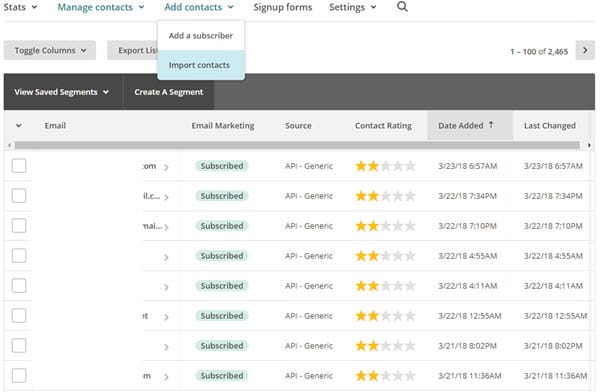
Task: Choose Import contacts menu item
Action: (201, 65)
